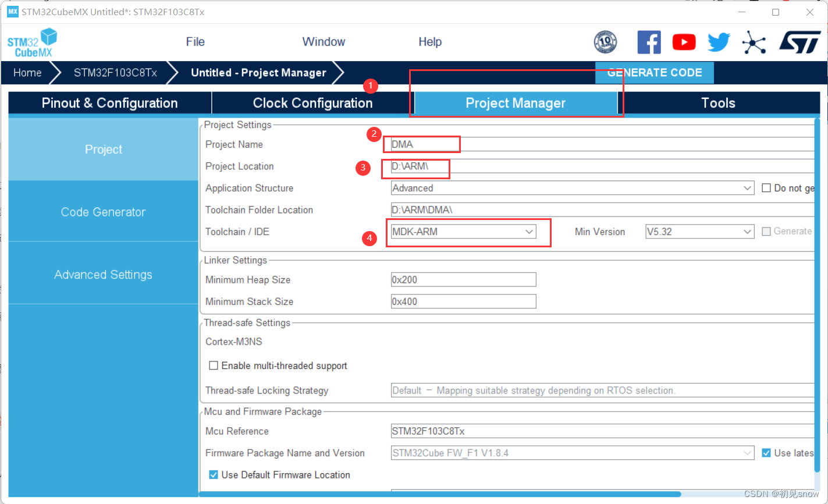The width and height of the screenshot is (828, 504).
Task: Close the STM32CubeMX window
Action: coord(810,12)
